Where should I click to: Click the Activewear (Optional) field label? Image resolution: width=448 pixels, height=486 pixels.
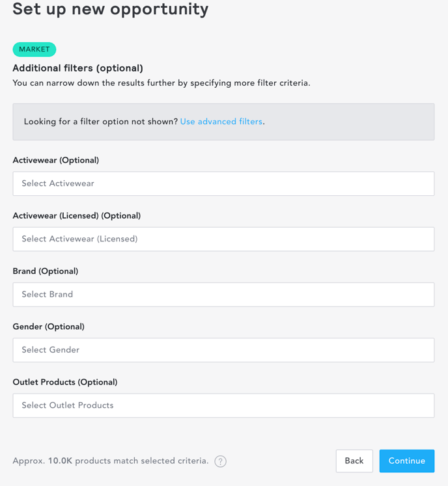point(56,160)
